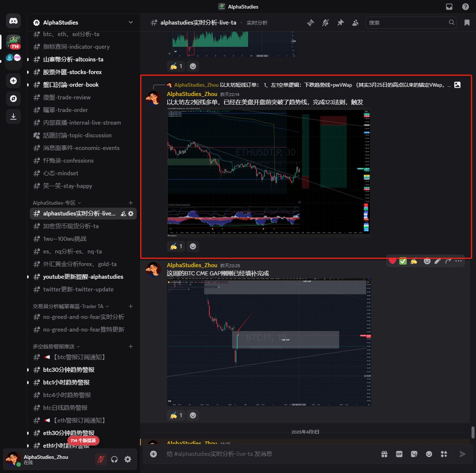476x473 pixels.
Task: Jump to replied message preview text
Action: point(335,85)
